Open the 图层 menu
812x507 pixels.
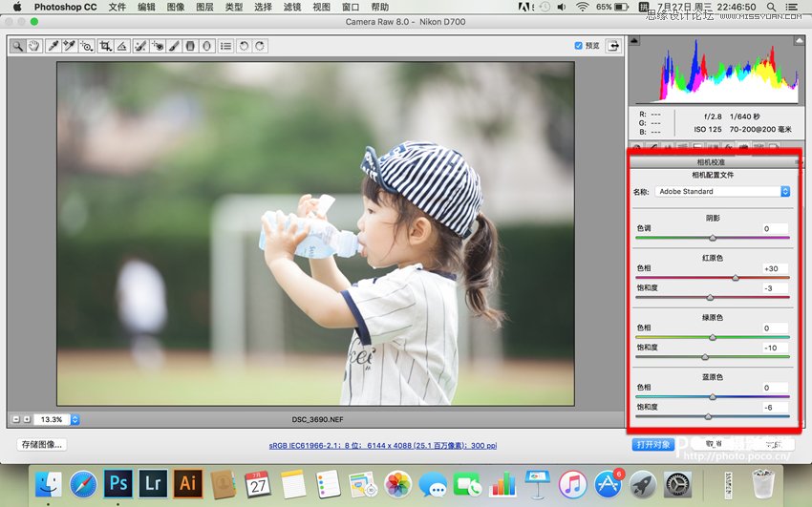[x=205, y=8]
